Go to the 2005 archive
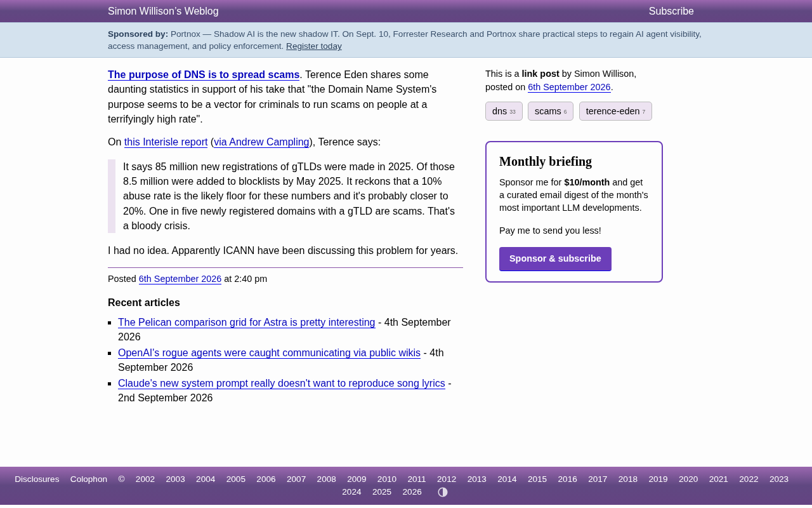Viewport: 812px width, 508px height. point(236,479)
